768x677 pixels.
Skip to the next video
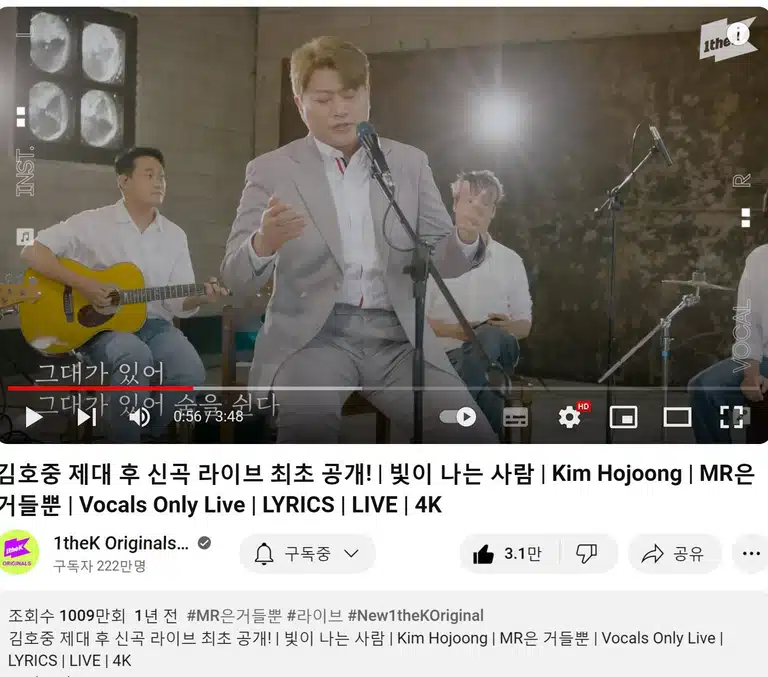click(x=87, y=417)
